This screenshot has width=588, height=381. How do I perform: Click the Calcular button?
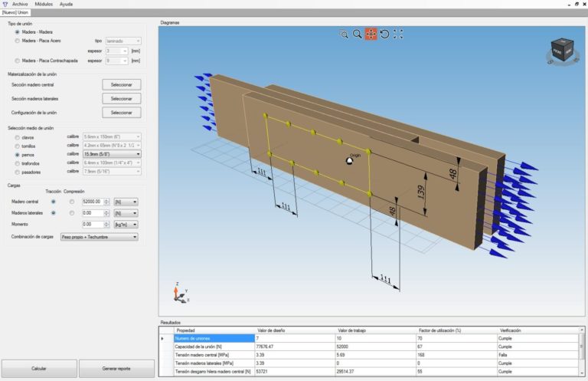[39, 369]
